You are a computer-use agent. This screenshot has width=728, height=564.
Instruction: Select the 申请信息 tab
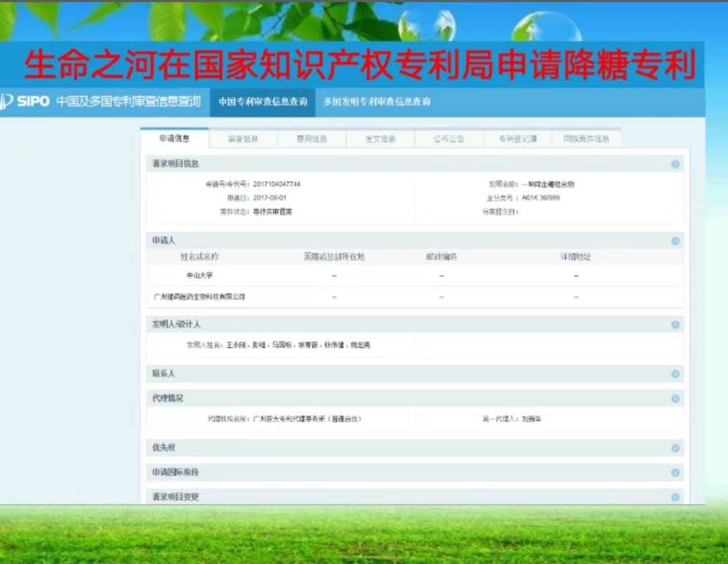coord(174,139)
